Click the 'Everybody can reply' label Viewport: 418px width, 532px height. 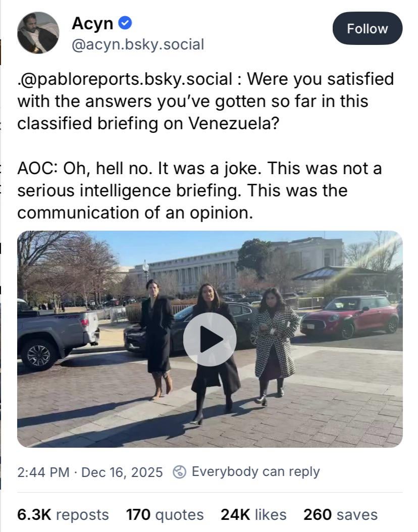[x=255, y=471]
